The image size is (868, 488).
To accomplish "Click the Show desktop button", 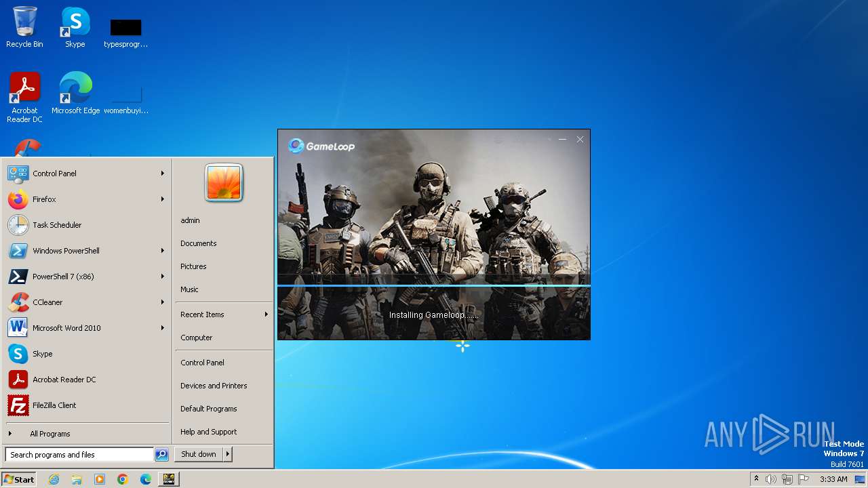I will point(860,479).
